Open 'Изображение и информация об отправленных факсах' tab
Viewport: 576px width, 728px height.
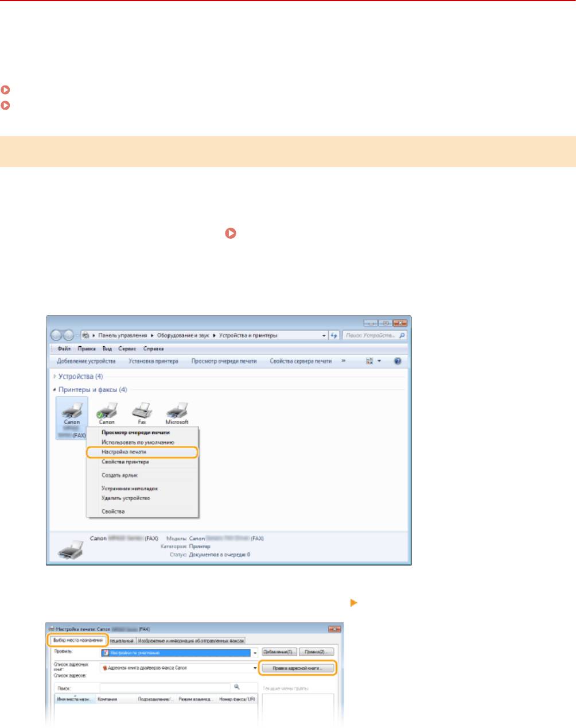coord(191,640)
